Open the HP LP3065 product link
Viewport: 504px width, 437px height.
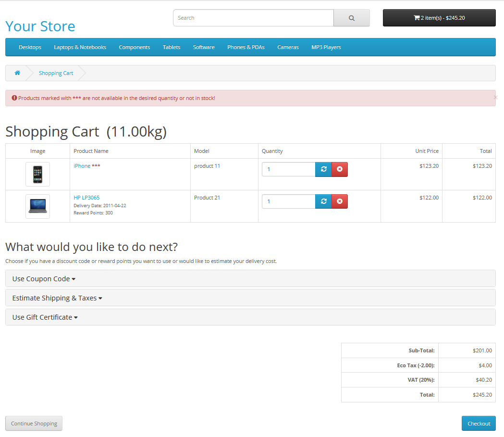[86, 198]
